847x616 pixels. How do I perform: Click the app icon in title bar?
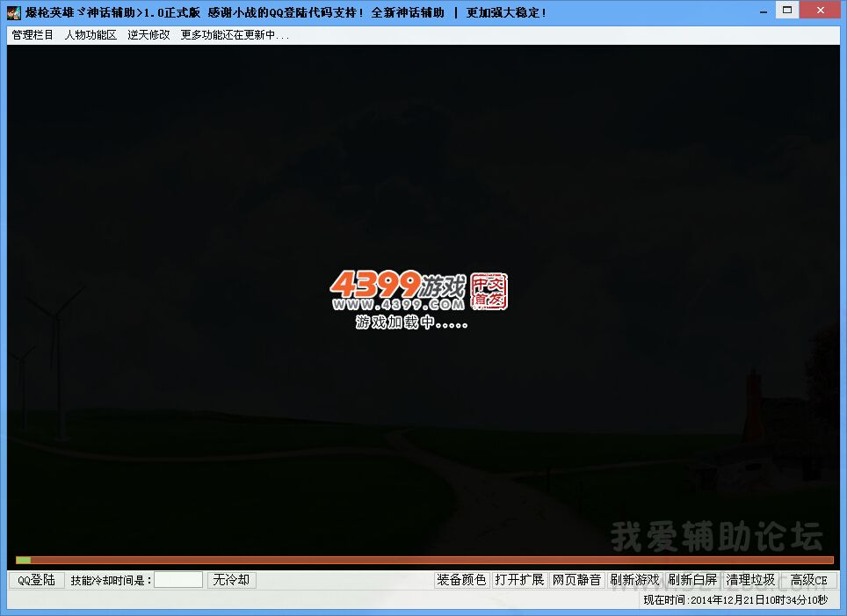click(x=14, y=12)
